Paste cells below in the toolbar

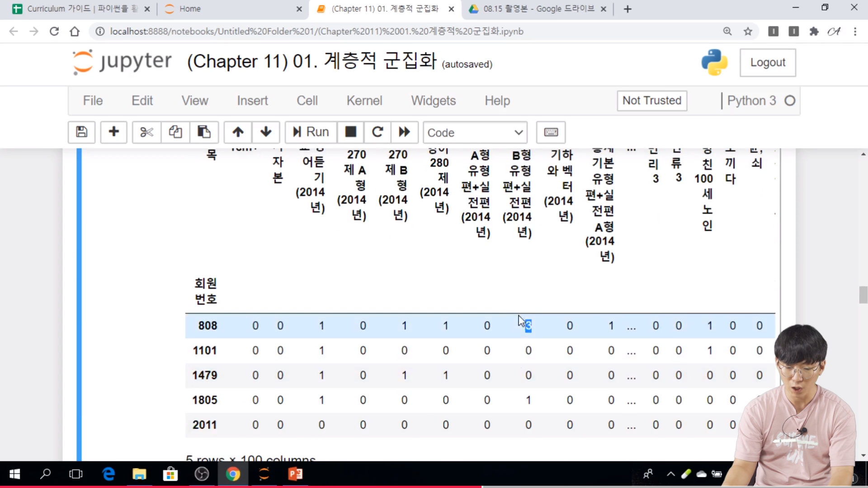[x=204, y=132]
